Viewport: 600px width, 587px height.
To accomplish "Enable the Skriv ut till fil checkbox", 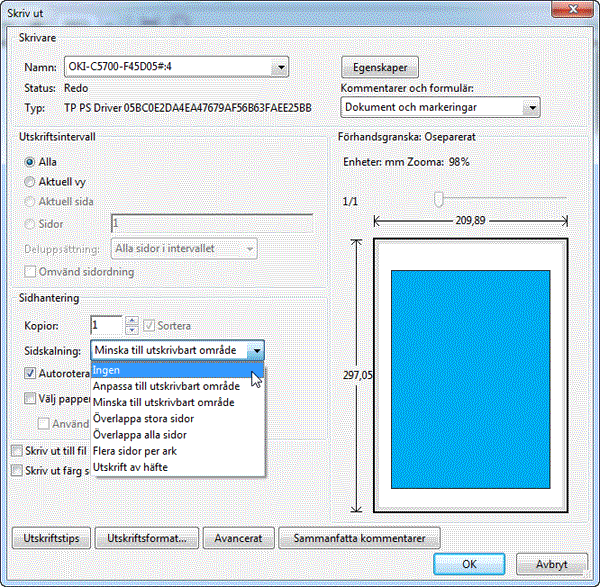I will (15, 451).
